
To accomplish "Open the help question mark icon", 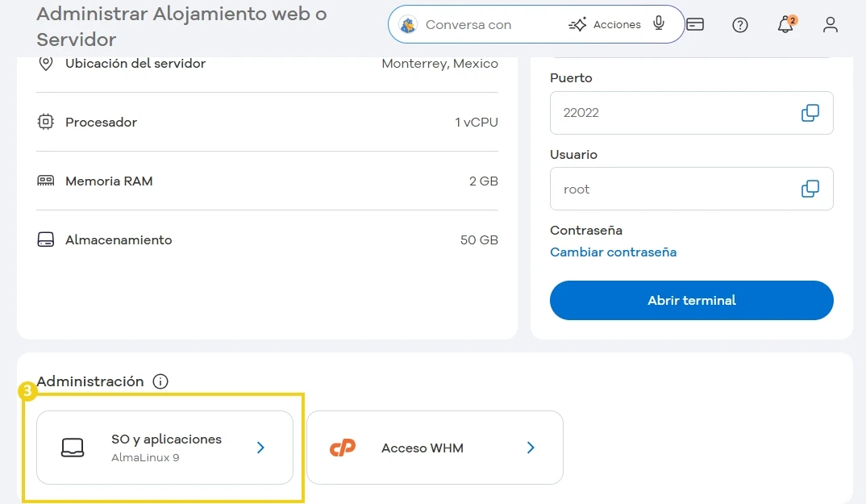I will 739,25.
